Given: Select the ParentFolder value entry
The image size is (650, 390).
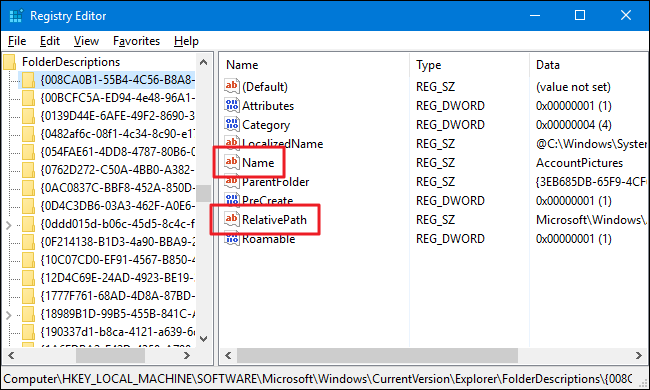Looking at the screenshot, I should pos(275,182).
